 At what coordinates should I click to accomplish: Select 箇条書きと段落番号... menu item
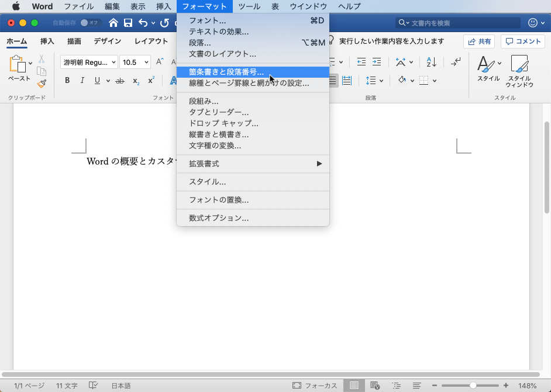click(x=253, y=72)
